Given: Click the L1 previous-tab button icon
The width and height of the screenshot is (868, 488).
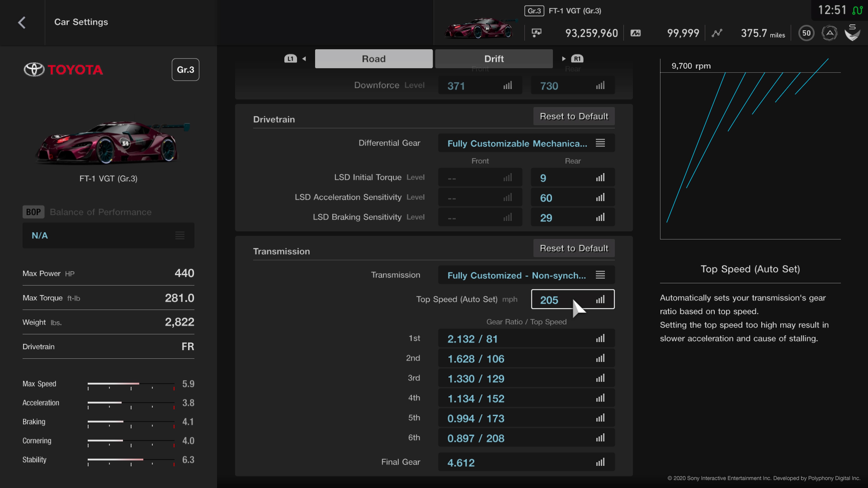Looking at the screenshot, I should pyautogui.click(x=290, y=59).
